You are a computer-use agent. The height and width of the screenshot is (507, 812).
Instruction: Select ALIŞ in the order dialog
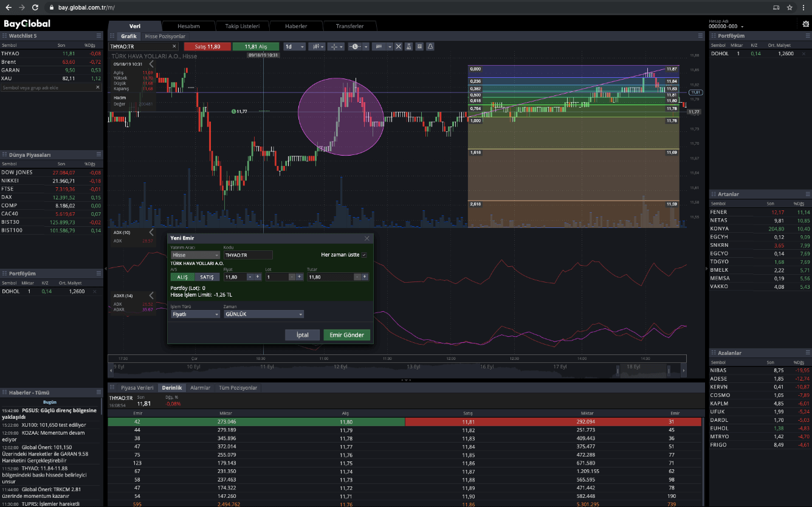pos(182,277)
